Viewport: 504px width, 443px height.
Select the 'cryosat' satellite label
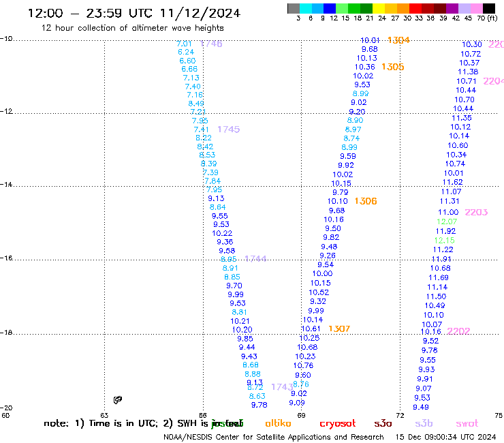click(338, 424)
